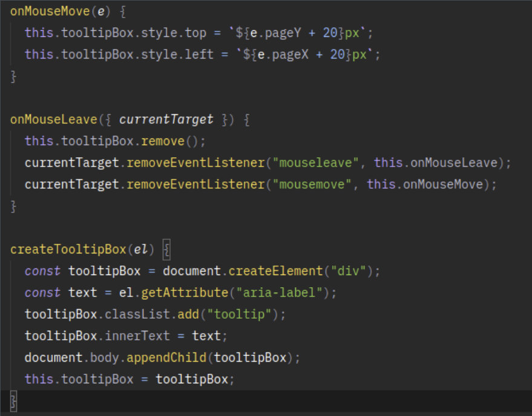532x416 pixels.
Task: Click the opening brace after createTooltipBox
Action: pyautogui.click(x=166, y=249)
